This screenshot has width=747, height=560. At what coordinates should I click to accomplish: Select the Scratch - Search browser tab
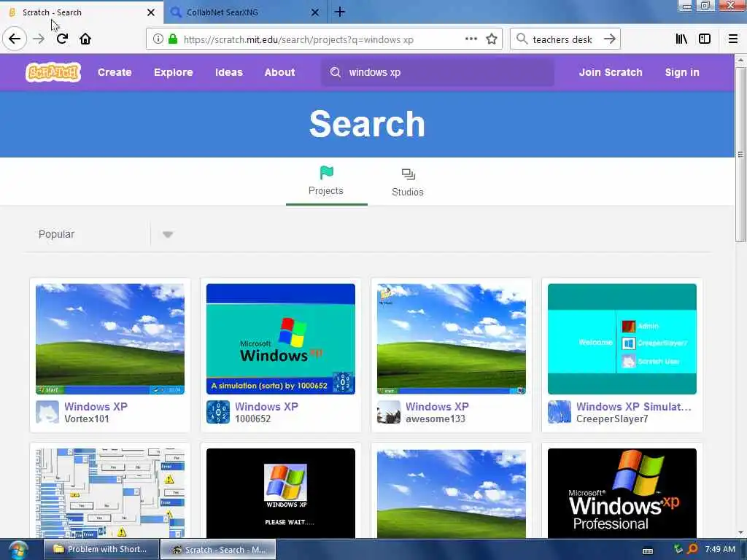pos(82,12)
